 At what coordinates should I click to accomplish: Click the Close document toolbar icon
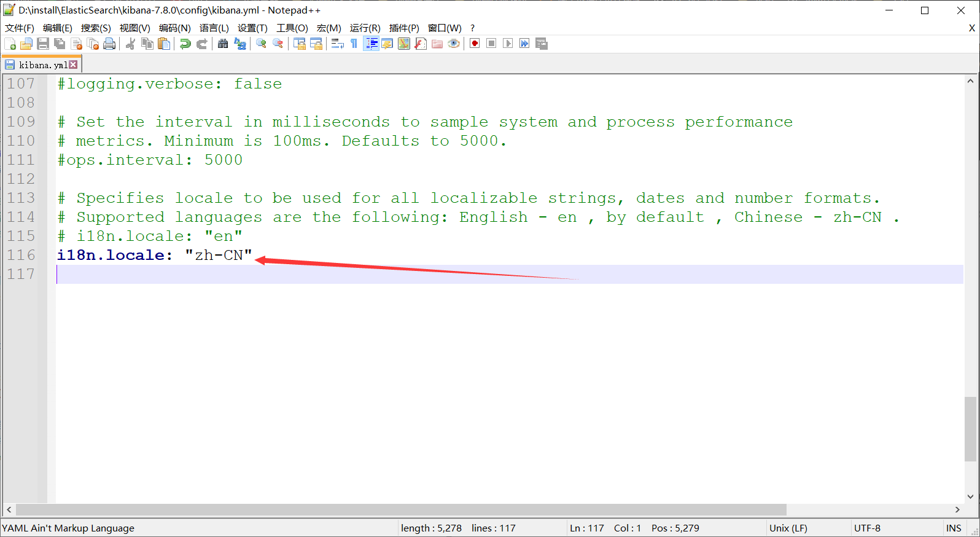tap(76, 44)
